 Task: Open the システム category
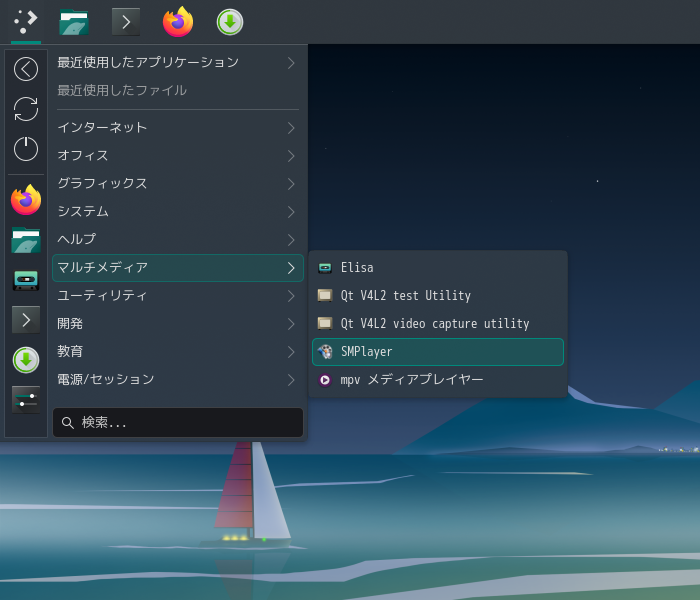click(178, 211)
